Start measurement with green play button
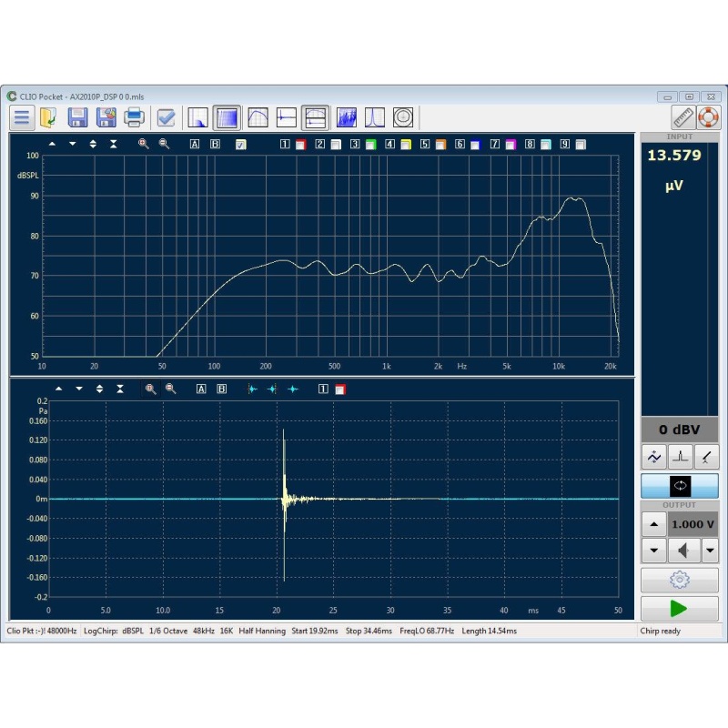The width and height of the screenshot is (728, 728). (679, 609)
